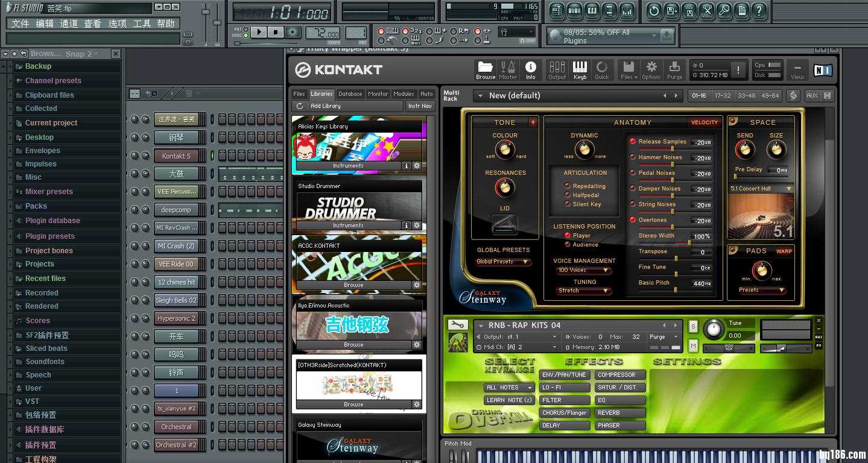Screen dimensions: 868x463
Task: Click the Purge icon in Kontakt header
Action: click(x=674, y=70)
